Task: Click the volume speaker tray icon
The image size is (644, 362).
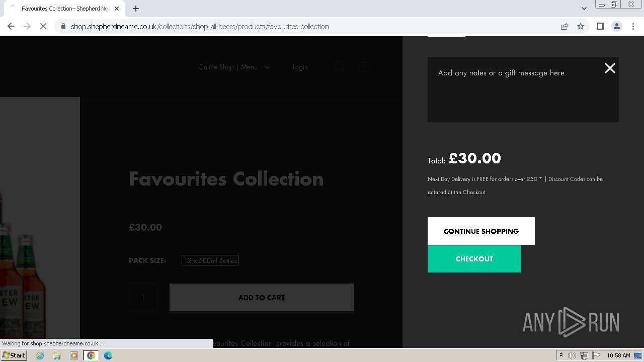Action: coord(572,355)
